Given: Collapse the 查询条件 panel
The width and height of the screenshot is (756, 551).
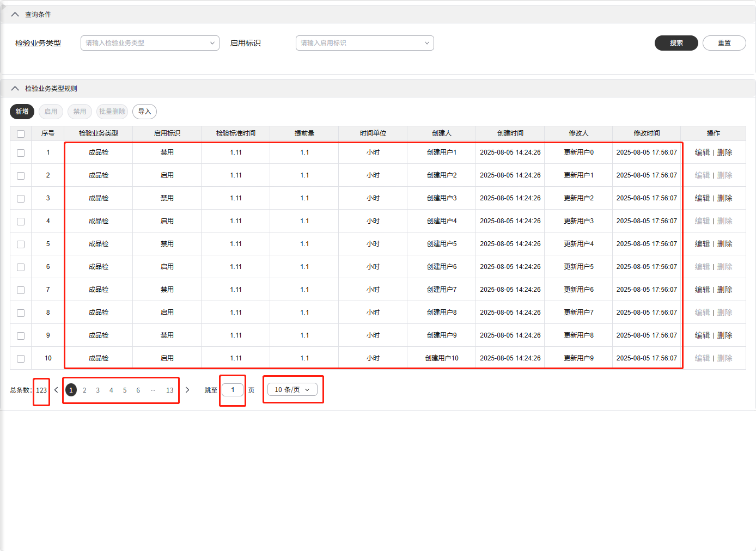Looking at the screenshot, I should coord(15,15).
